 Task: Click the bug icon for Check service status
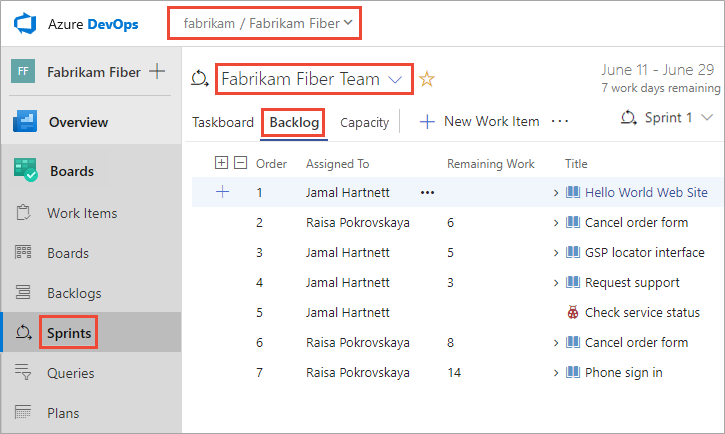[x=573, y=313]
